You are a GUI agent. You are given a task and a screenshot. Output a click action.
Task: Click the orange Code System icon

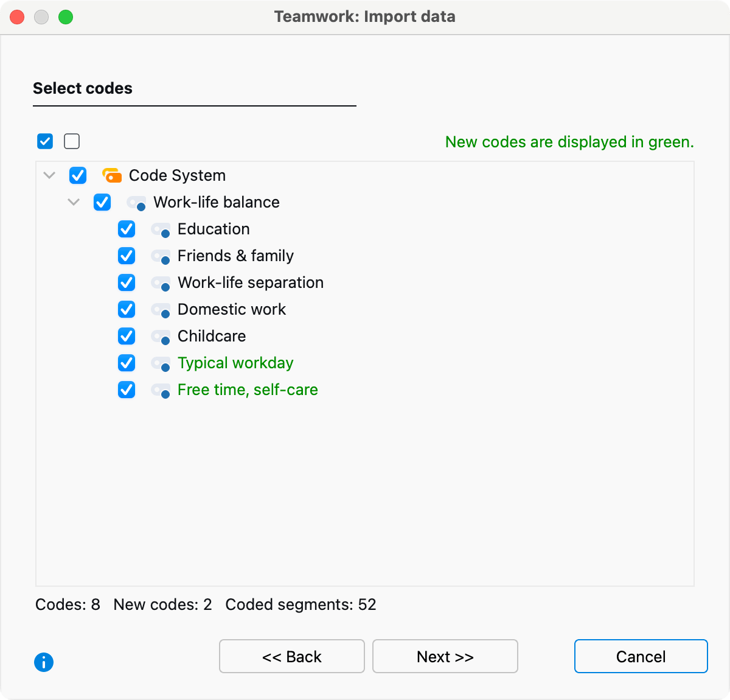[x=112, y=176]
